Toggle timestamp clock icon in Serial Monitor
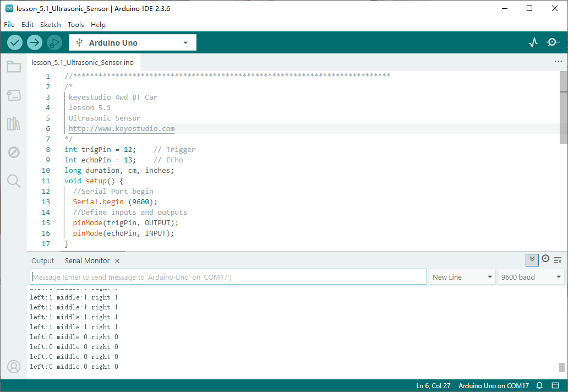The width and height of the screenshot is (568, 392). click(545, 259)
